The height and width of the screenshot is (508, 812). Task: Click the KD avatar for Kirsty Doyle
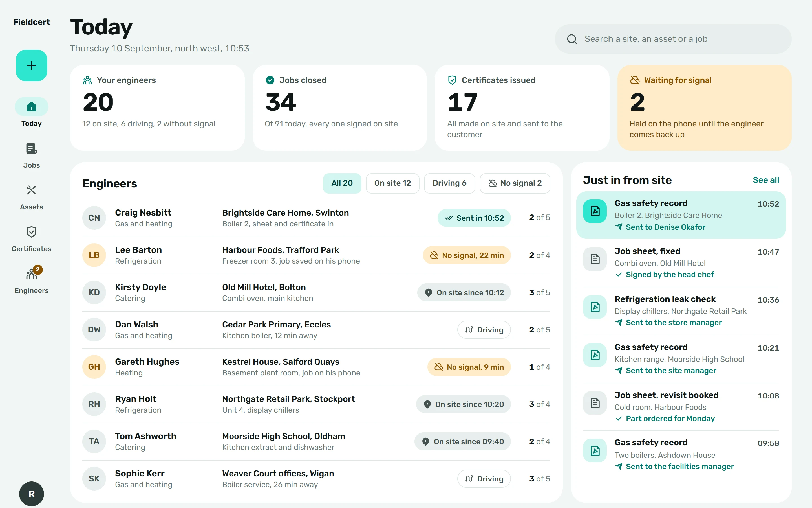pos(94,292)
